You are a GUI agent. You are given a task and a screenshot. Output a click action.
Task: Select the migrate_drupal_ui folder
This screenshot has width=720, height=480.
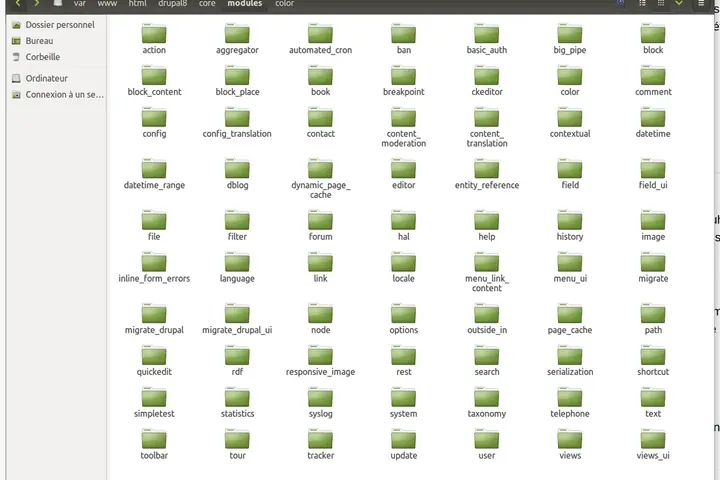237,318
